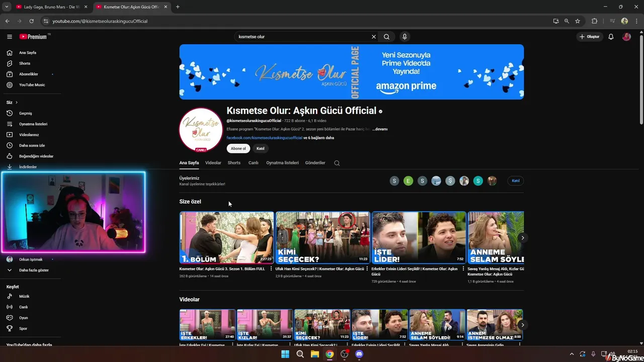Open channel Facebook link

click(264, 138)
